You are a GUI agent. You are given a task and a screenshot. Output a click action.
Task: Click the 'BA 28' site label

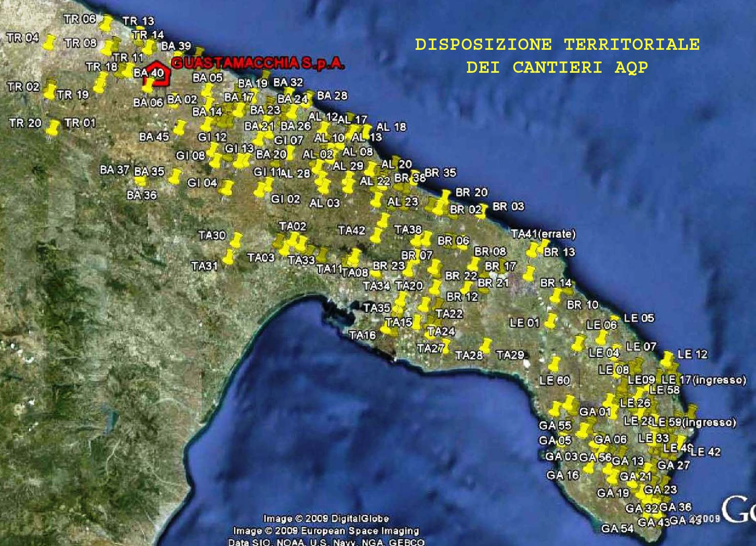332,96
